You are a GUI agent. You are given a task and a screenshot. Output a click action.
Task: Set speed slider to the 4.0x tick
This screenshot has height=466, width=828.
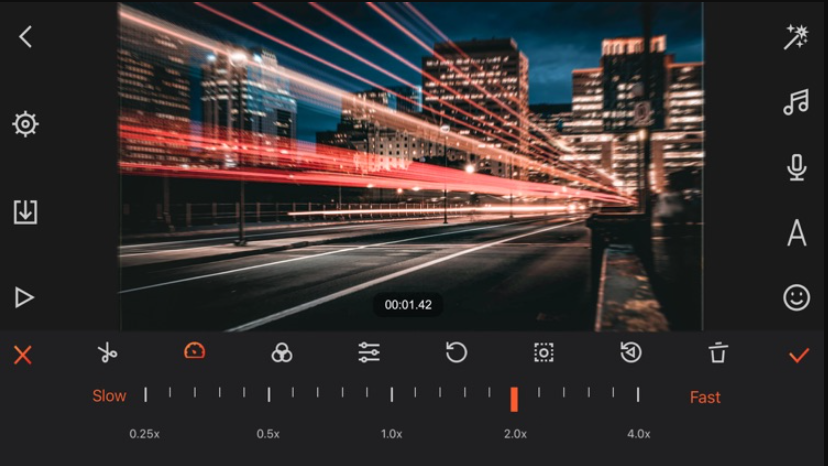coord(638,395)
